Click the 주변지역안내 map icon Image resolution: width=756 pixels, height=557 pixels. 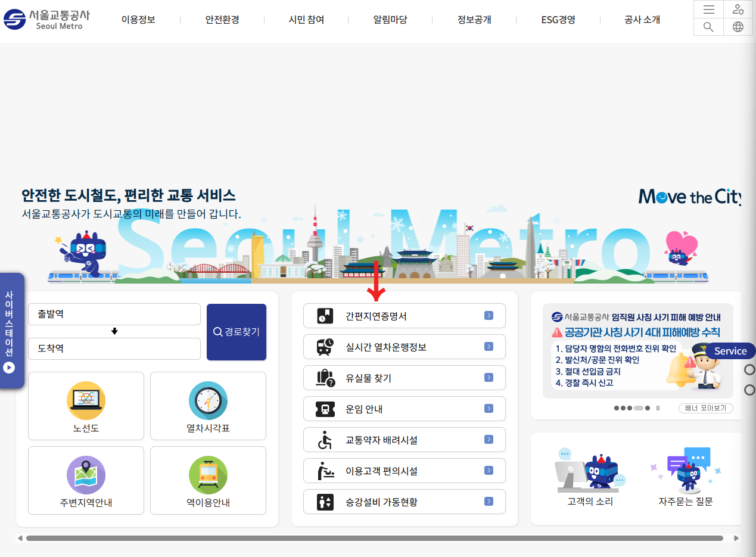click(x=86, y=475)
